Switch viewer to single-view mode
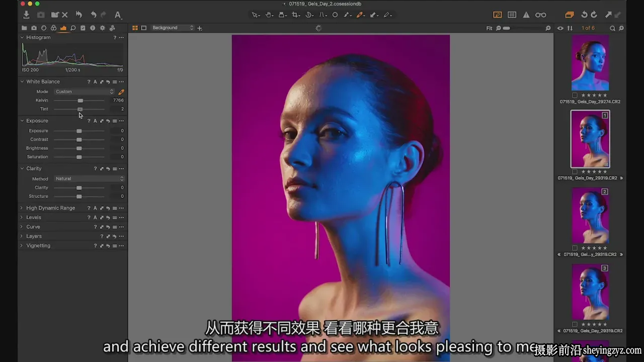Screen dimensions: 644x362 coord(144,28)
